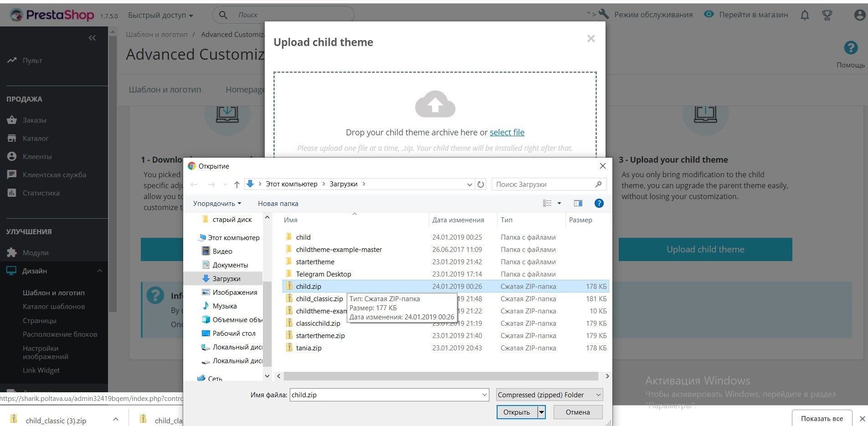Image resolution: width=868 pixels, height=426 pixels.
Task: Open Клиентская служба menu item
Action: (x=54, y=175)
